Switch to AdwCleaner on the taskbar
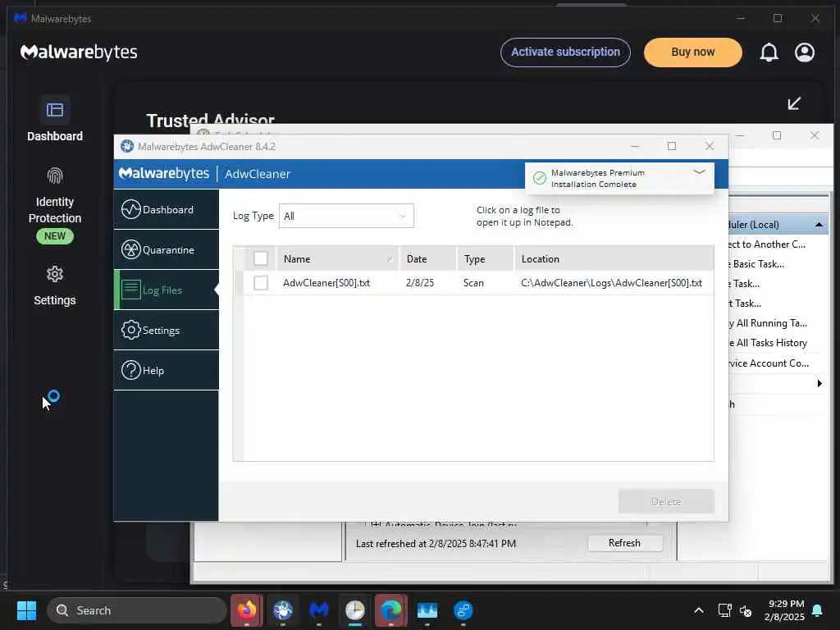Screen dimensions: 840x630 pos(283,609)
